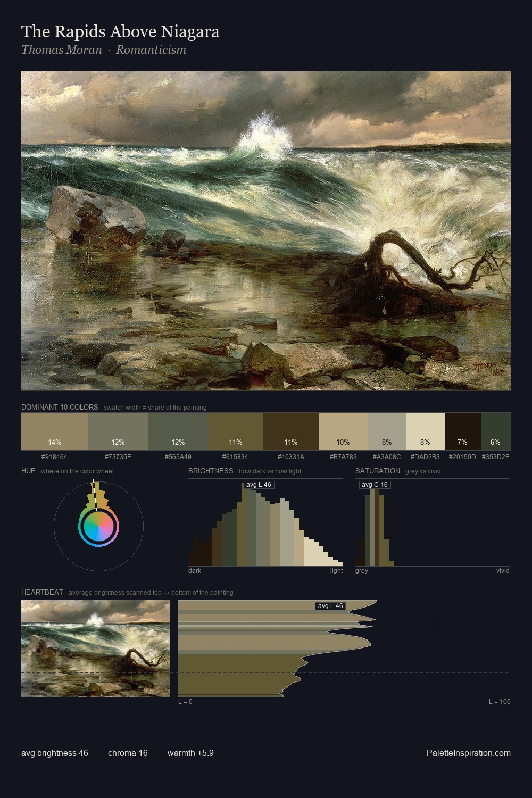Choose the #B7A783 tan swatch
Image resolution: width=532 pixels, height=798 pixels.
point(343,431)
